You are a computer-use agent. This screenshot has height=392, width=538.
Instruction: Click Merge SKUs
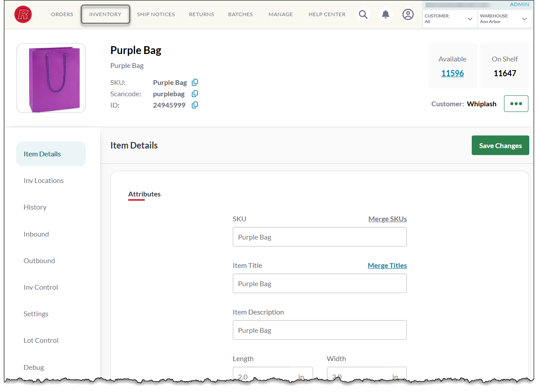pyautogui.click(x=387, y=219)
